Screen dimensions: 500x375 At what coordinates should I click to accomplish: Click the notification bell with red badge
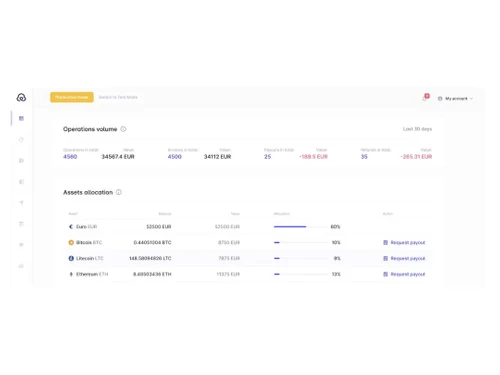pyautogui.click(x=425, y=97)
